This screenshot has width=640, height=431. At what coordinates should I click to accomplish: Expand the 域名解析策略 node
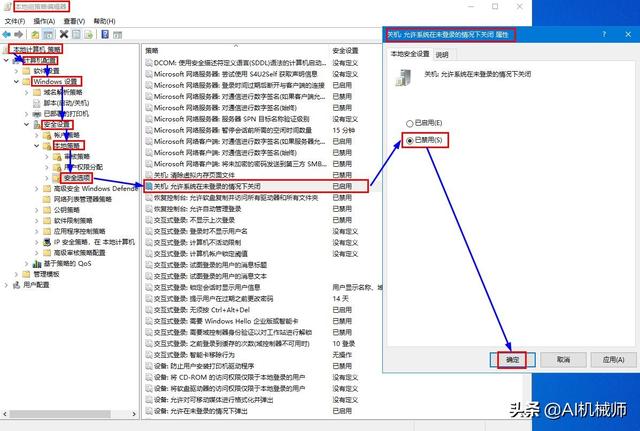(x=27, y=93)
